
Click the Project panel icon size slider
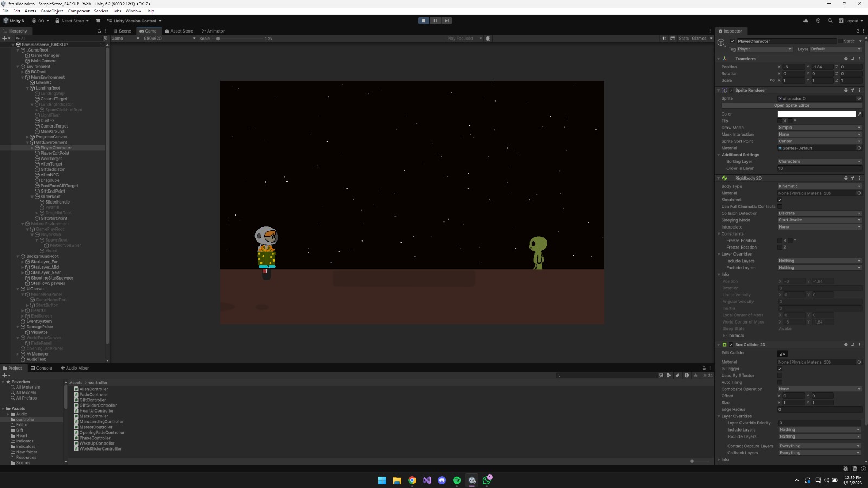tap(699, 461)
